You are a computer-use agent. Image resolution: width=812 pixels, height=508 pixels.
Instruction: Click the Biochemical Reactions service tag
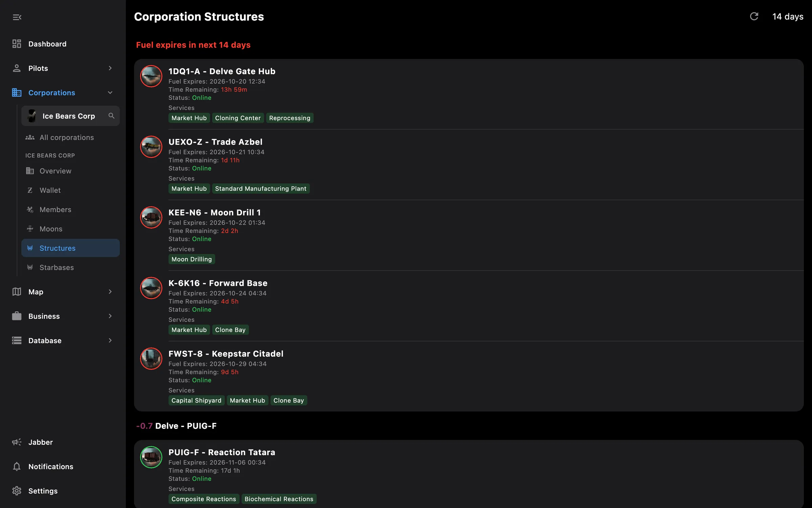coord(279,499)
